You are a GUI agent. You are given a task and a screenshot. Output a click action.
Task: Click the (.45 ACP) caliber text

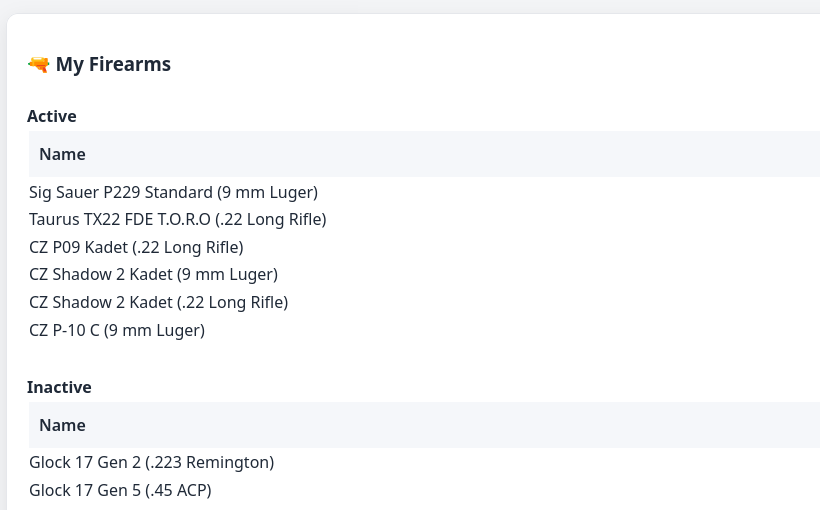[x=178, y=490]
